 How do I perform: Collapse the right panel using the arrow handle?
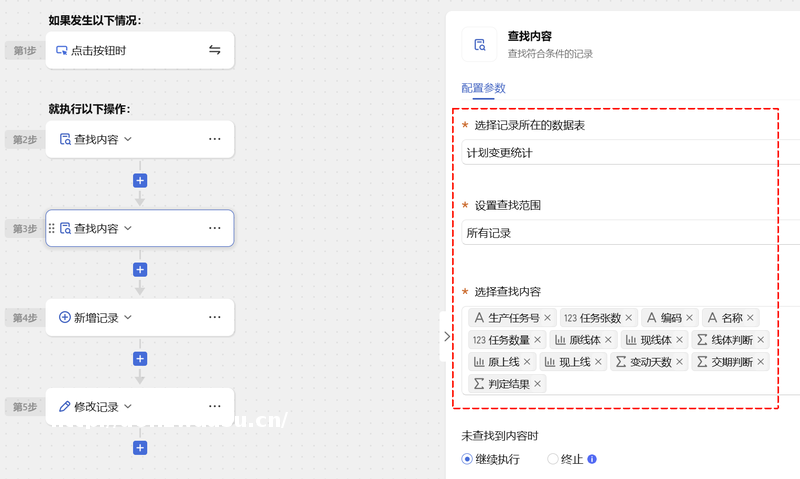pos(446,337)
